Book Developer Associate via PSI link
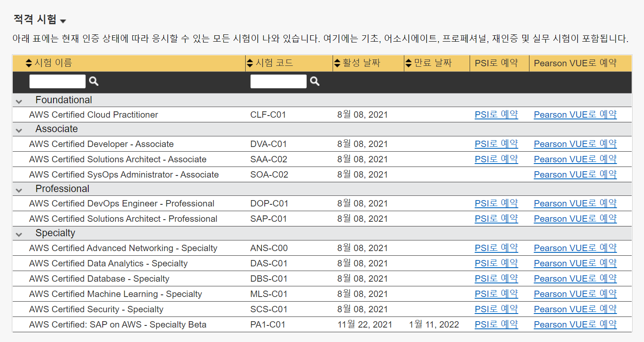Image resolution: width=644 pixels, height=342 pixels. pos(496,144)
